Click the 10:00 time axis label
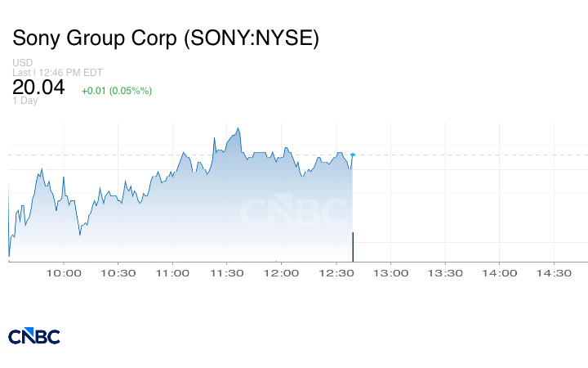Image resolution: width=588 pixels, height=368 pixels. pos(65,273)
